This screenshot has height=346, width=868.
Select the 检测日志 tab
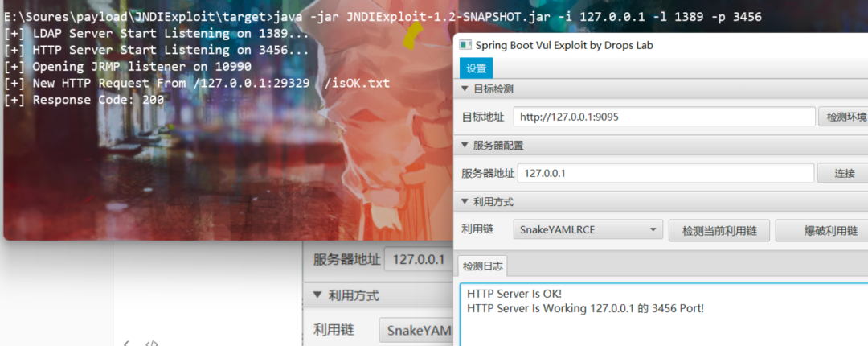[483, 266]
